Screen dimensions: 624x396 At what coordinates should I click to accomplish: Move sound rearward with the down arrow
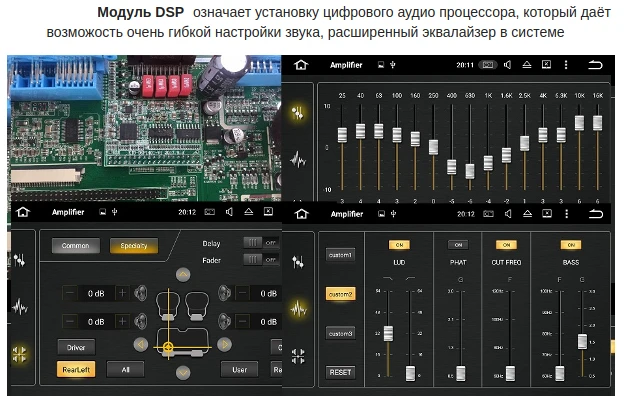(x=183, y=373)
